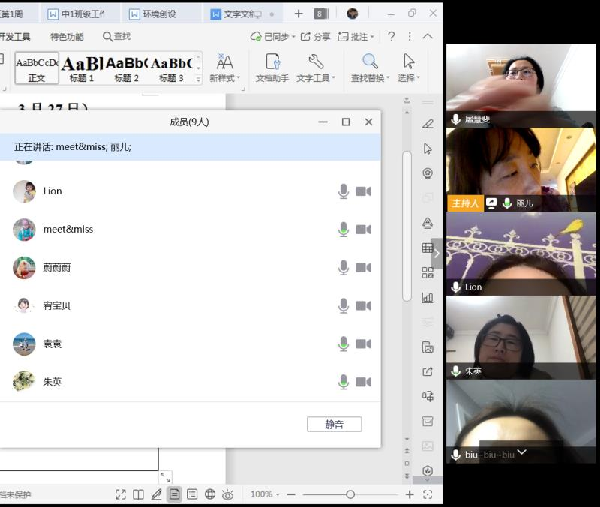Click the 主持人 host badge
The width and height of the screenshot is (600, 507).
[x=465, y=203]
